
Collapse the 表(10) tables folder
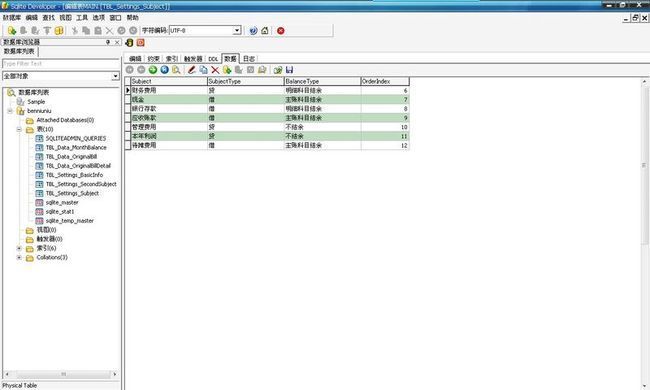click(x=19, y=129)
